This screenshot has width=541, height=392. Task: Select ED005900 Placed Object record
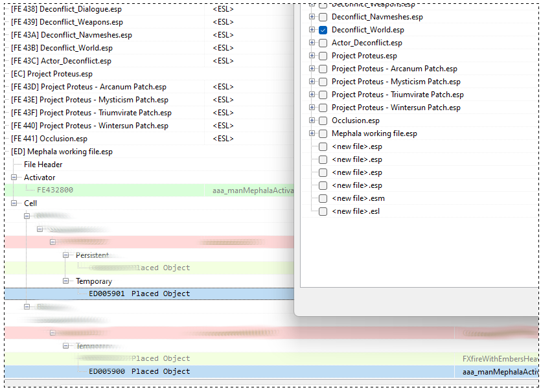pos(139,372)
